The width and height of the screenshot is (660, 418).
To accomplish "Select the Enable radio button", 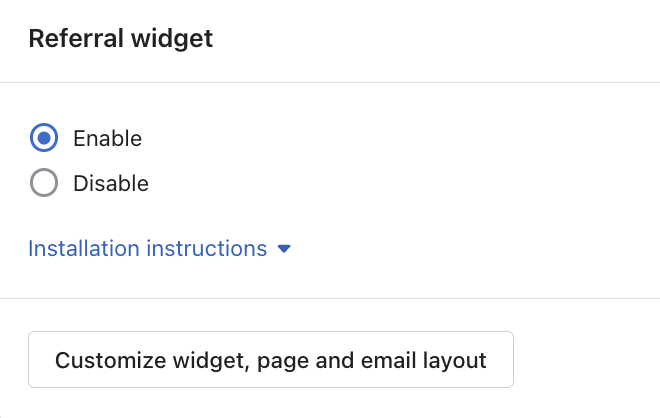I will (x=45, y=138).
